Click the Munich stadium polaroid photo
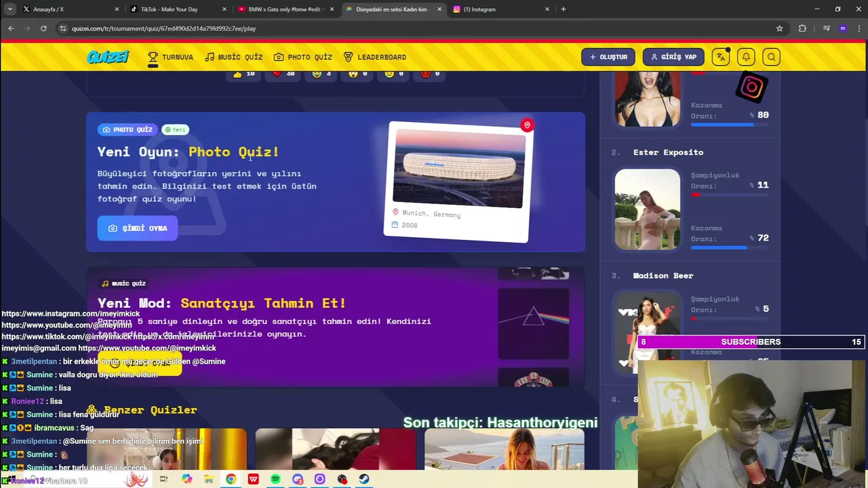 (458, 182)
